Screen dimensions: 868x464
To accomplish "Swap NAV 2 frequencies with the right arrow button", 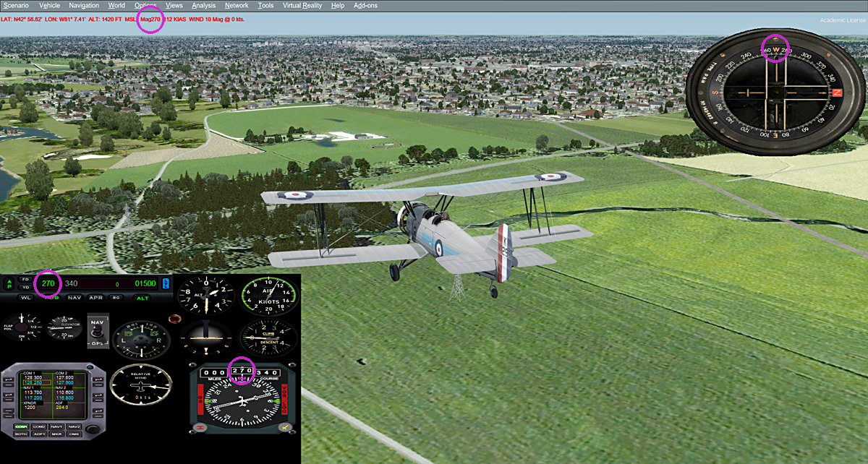I will [x=98, y=397].
